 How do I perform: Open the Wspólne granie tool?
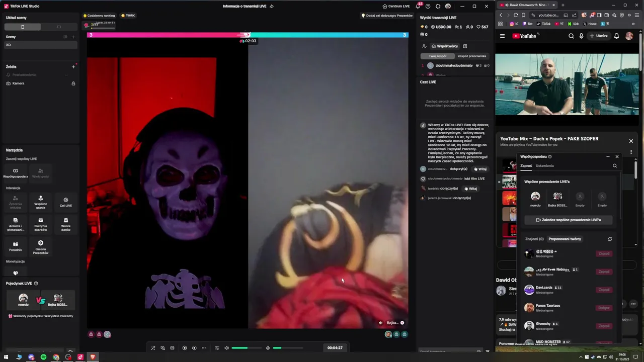(41, 202)
